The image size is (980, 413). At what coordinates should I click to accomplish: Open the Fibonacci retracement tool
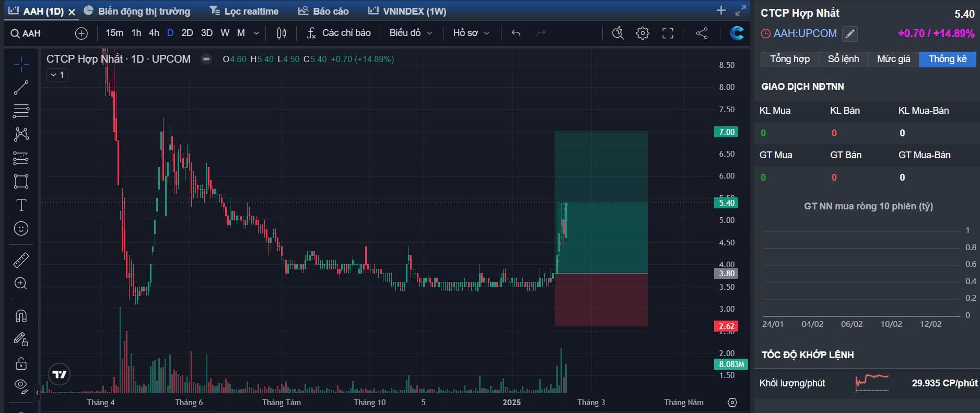click(21, 111)
